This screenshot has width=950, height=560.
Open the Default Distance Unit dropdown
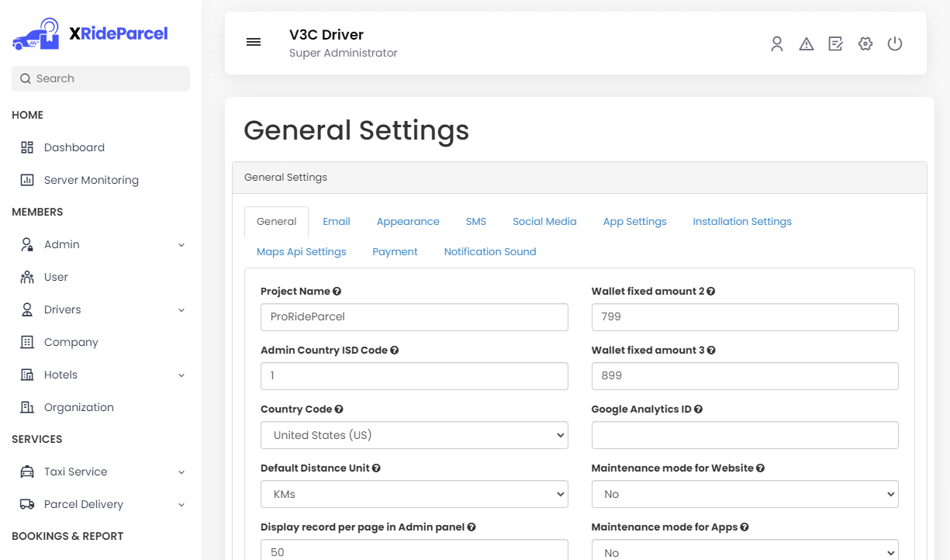[x=414, y=494]
